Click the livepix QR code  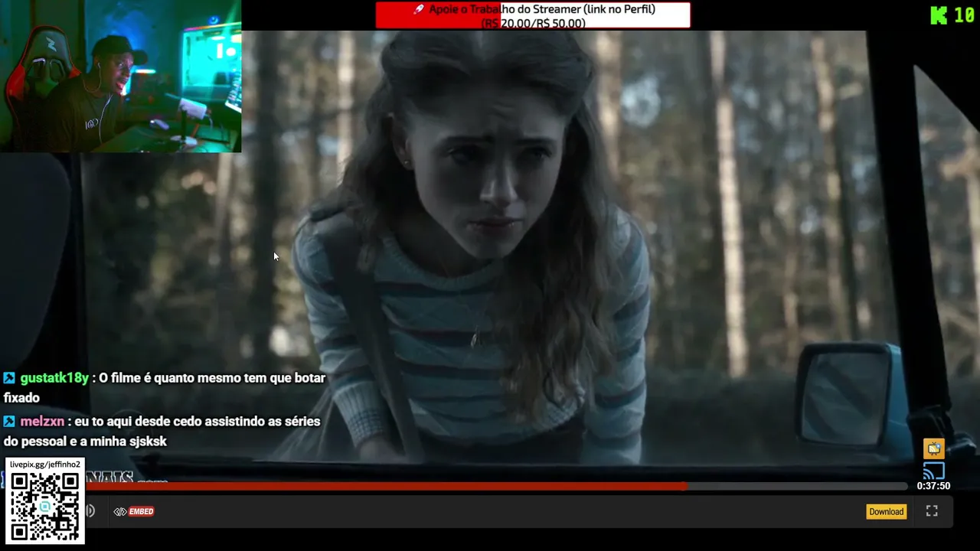point(45,507)
